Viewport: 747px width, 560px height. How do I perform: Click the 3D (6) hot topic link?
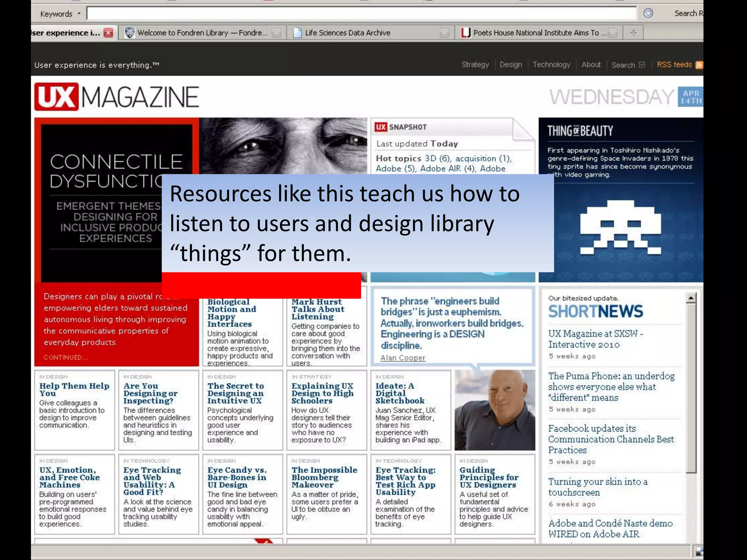(x=438, y=159)
